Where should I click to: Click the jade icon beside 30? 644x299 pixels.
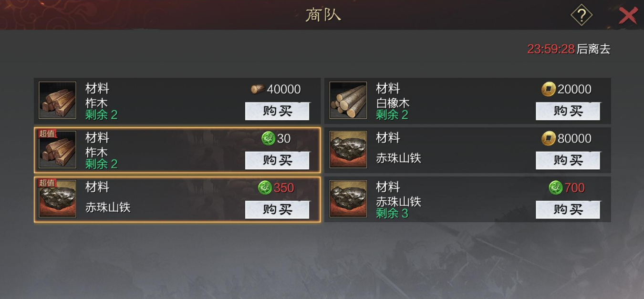click(269, 138)
